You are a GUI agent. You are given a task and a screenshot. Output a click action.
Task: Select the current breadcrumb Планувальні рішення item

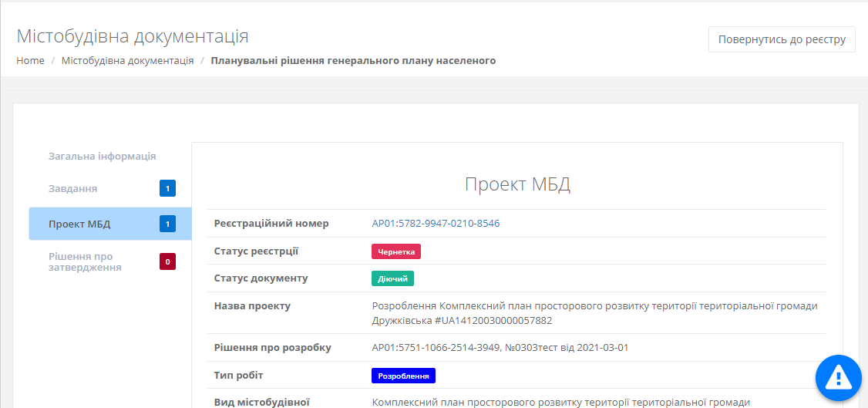coord(353,61)
